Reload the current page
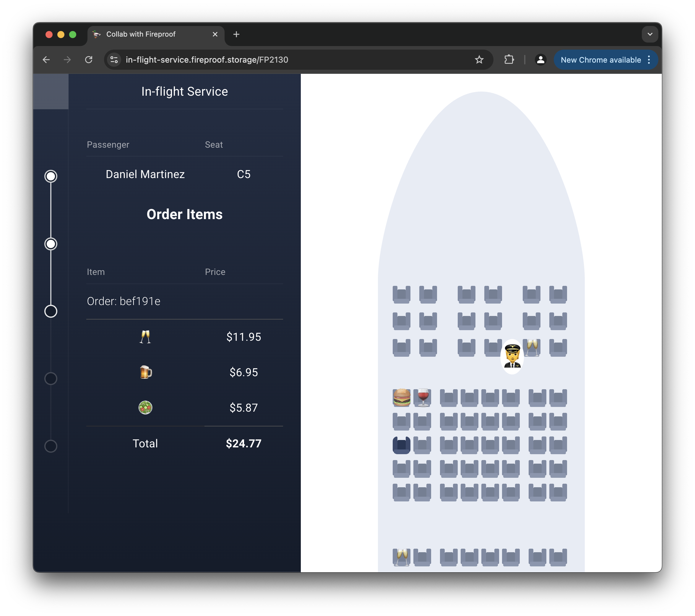Image resolution: width=695 pixels, height=616 pixels. pos(89,60)
